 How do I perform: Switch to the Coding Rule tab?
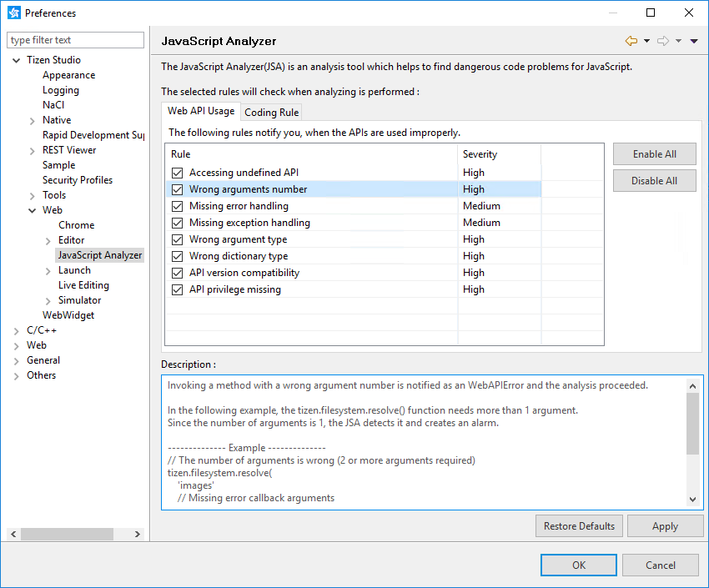pyautogui.click(x=271, y=113)
